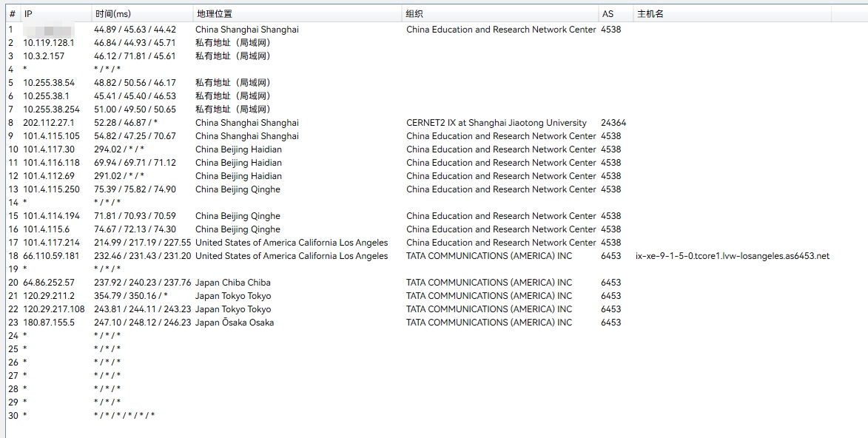Image resolution: width=868 pixels, height=438 pixels.
Task: Click IP address 120.29.217.108
Action: (53, 309)
